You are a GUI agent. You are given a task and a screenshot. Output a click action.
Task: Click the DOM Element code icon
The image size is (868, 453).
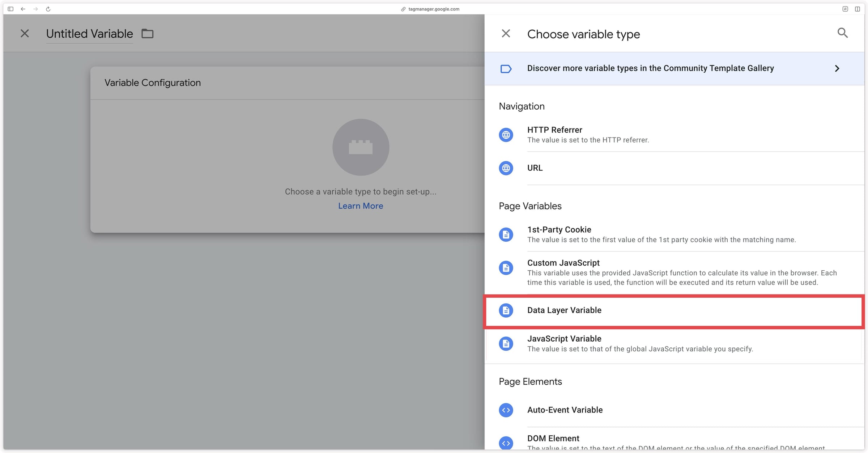click(506, 443)
